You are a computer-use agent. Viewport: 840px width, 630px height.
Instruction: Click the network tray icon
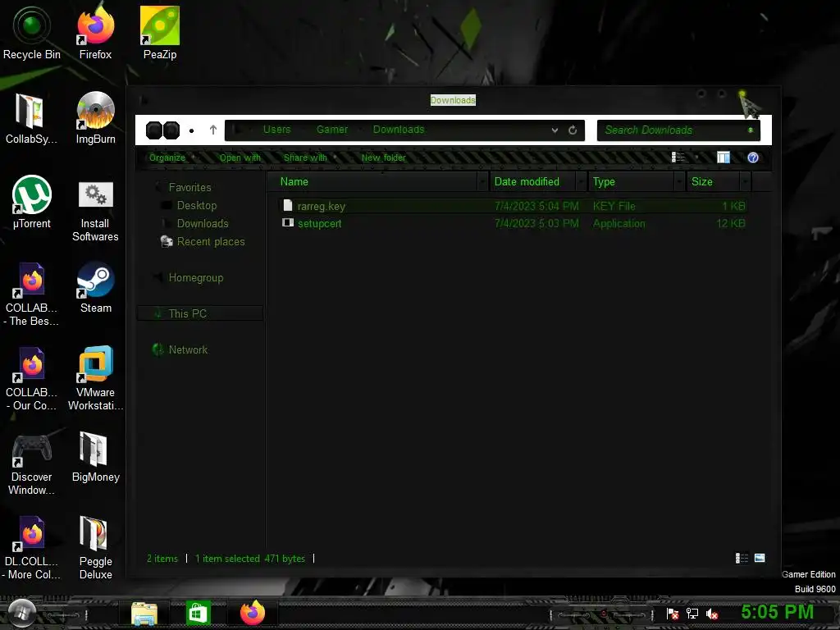(692, 614)
